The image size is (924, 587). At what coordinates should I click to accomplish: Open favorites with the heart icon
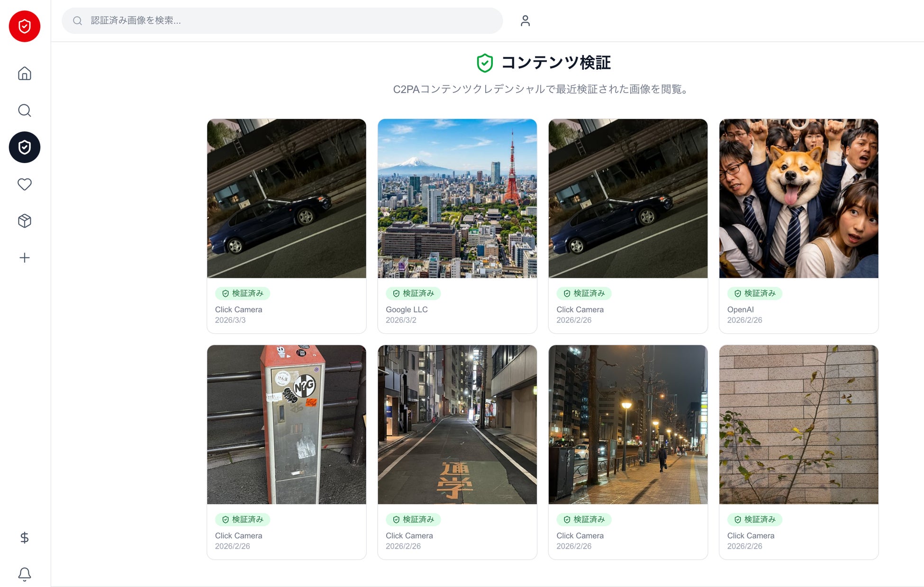(x=25, y=184)
